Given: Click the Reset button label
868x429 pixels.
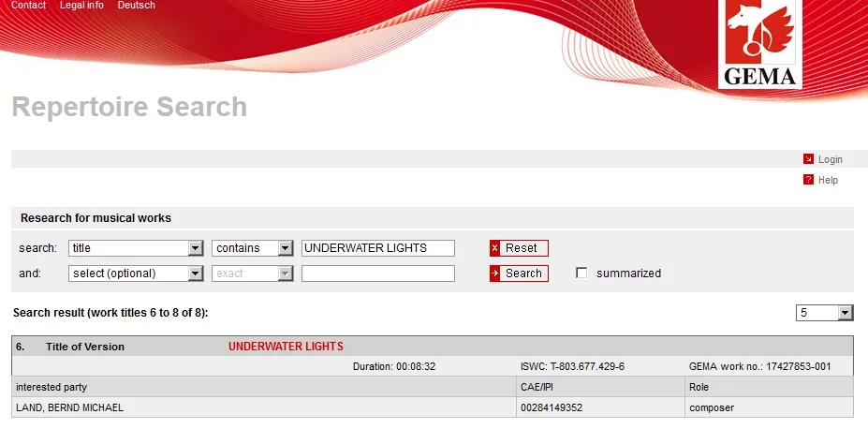Looking at the screenshot, I should tap(521, 248).
